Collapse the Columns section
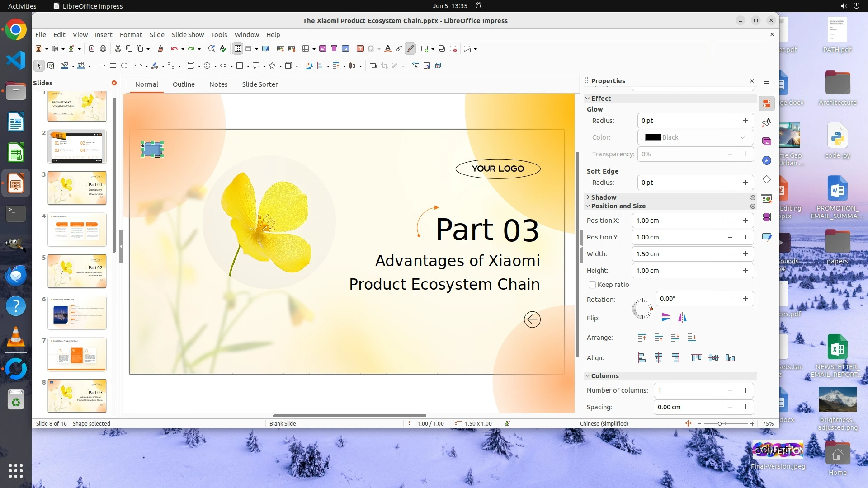 [x=604, y=376]
